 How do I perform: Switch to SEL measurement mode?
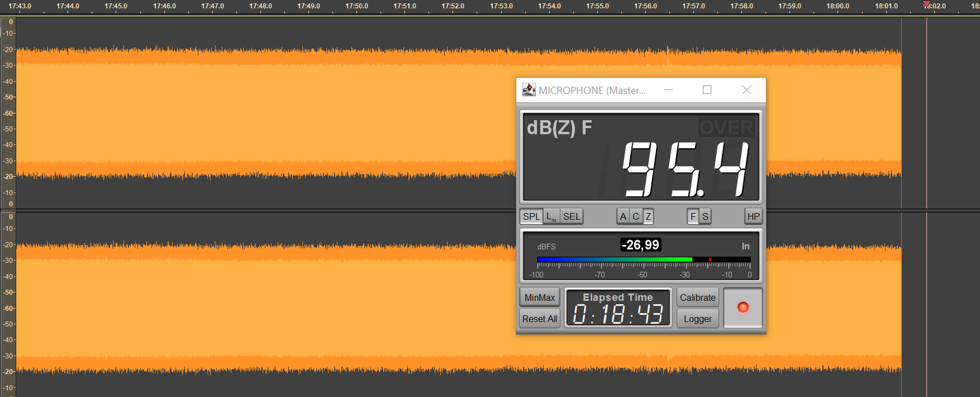[x=572, y=216]
